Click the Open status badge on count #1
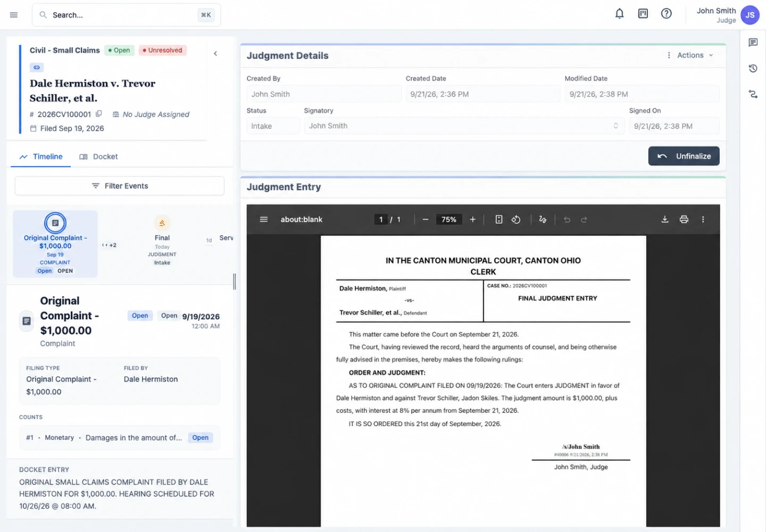 tap(201, 437)
